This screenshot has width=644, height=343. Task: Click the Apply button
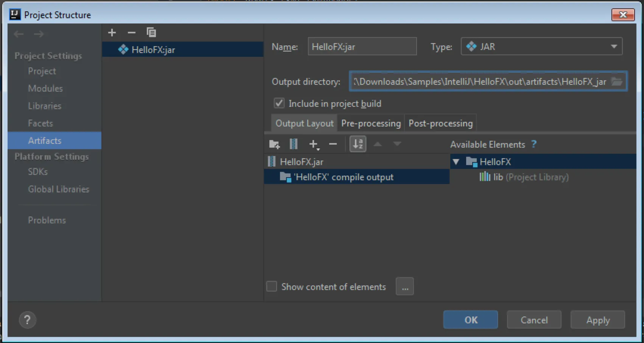598,320
